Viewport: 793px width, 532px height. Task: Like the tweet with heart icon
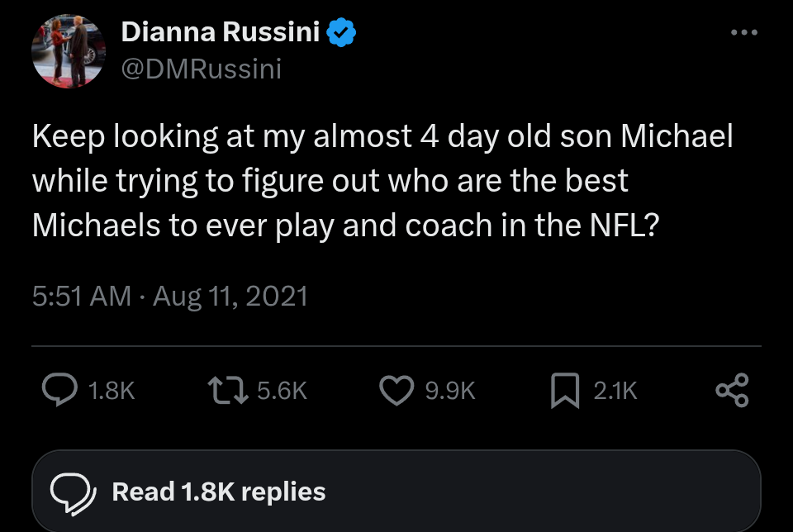[x=396, y=390]
